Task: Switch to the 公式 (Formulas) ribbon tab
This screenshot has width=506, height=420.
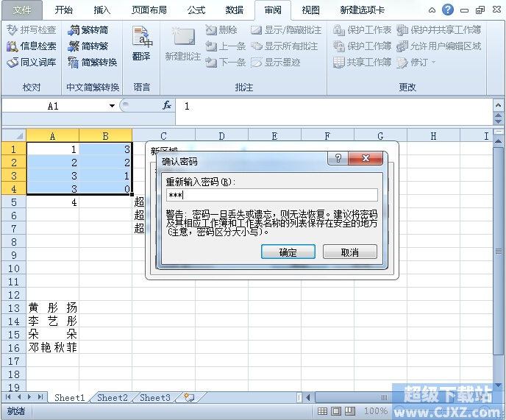Action: pyautogui.click(x=196, y=10)
